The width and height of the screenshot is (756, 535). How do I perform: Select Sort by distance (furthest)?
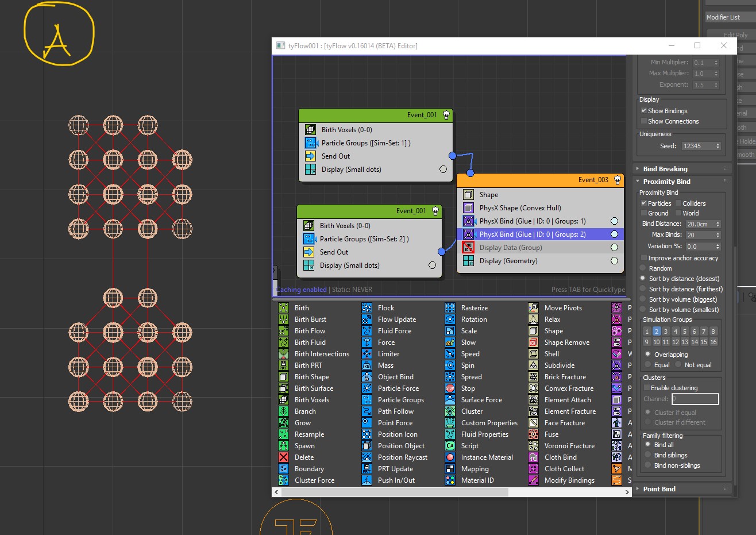tap(643, 289)
